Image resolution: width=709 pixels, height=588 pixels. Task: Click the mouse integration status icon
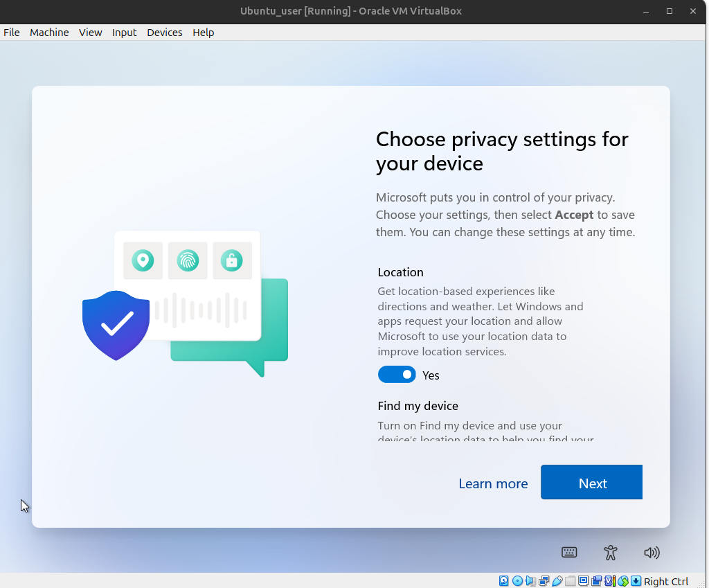pyautogui.click(x=623, y=581)
